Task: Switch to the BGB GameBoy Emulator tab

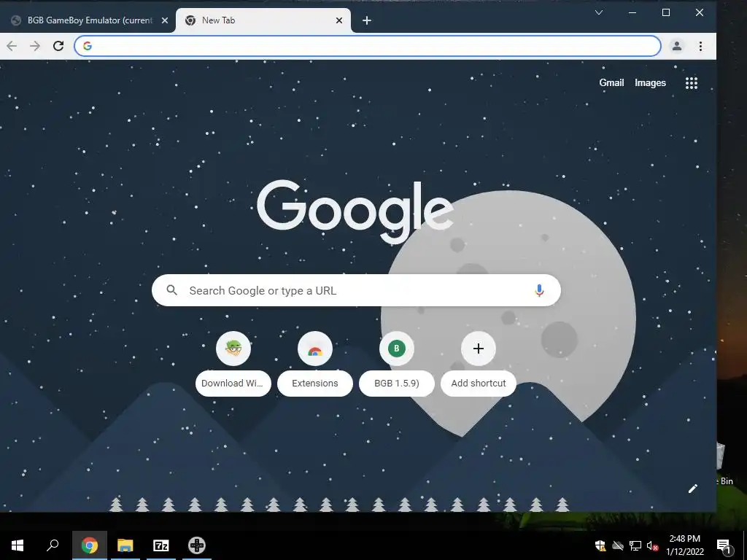Action: [88, 20]
